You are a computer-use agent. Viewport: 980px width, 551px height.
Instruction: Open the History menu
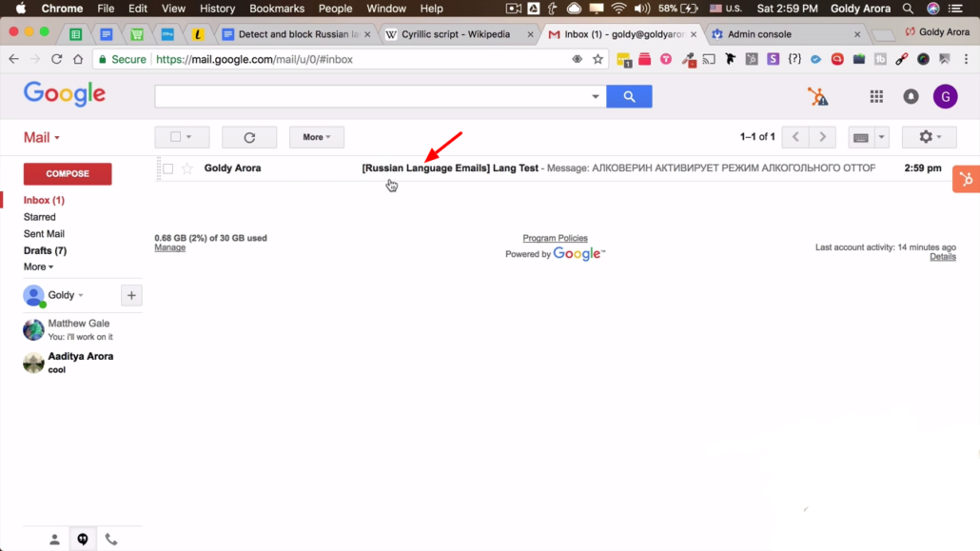pos(217,9)
